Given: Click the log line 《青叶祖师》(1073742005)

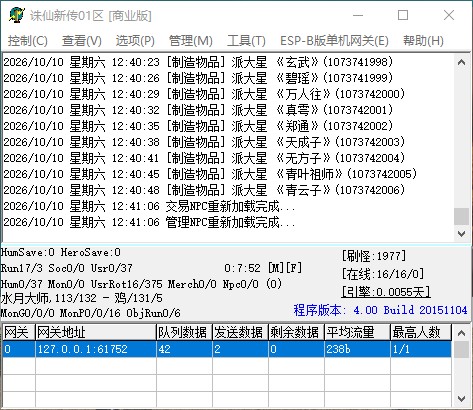Looking at the screenshot, I should tap(210, 174).
